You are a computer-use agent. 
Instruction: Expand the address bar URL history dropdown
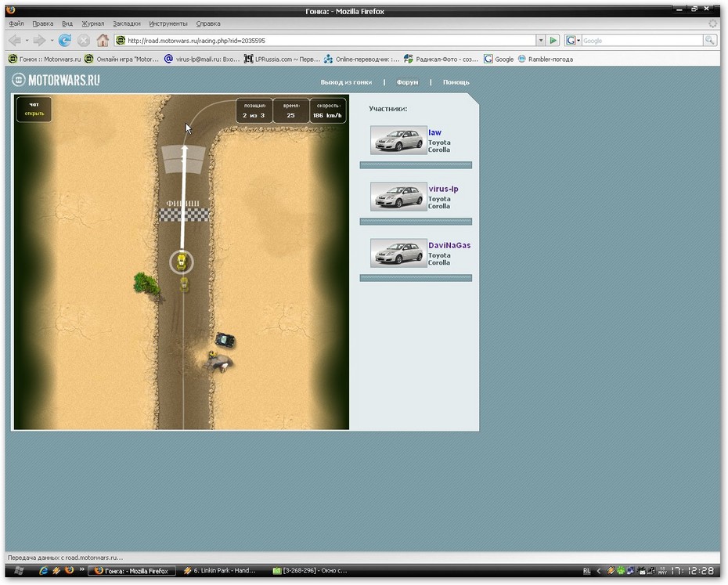tap(541, 41)
